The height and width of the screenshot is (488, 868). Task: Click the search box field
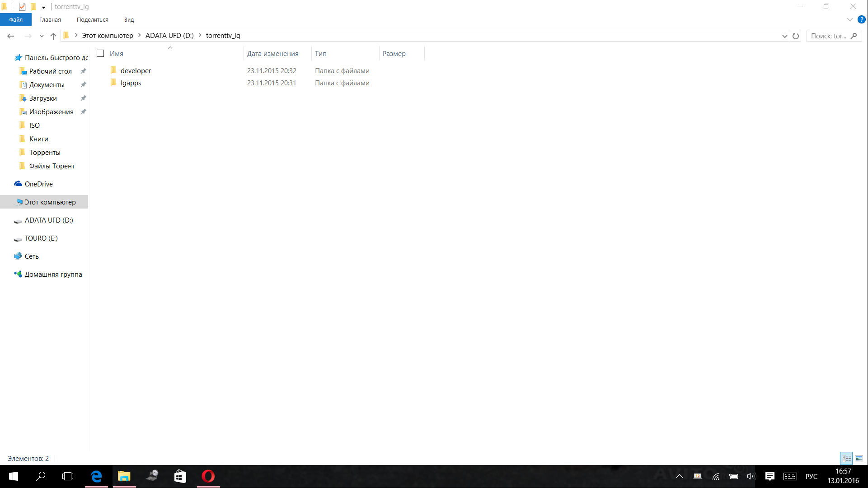[829, 36]
